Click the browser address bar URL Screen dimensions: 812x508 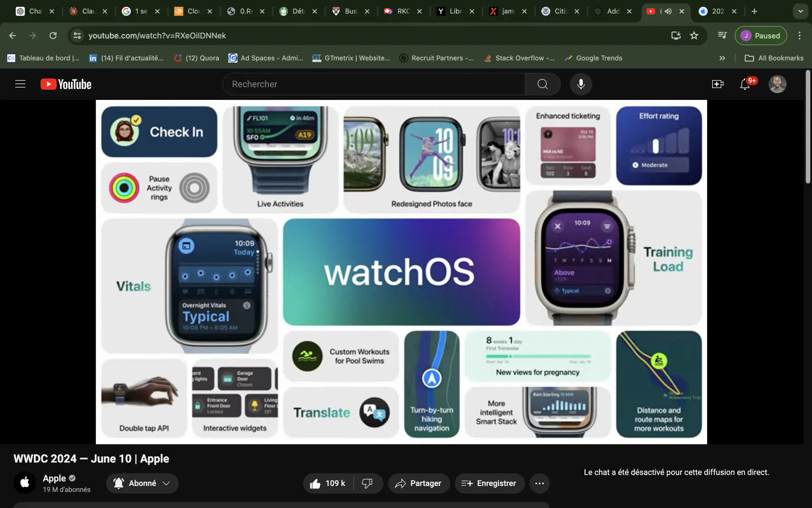click(x=157, y=36)
